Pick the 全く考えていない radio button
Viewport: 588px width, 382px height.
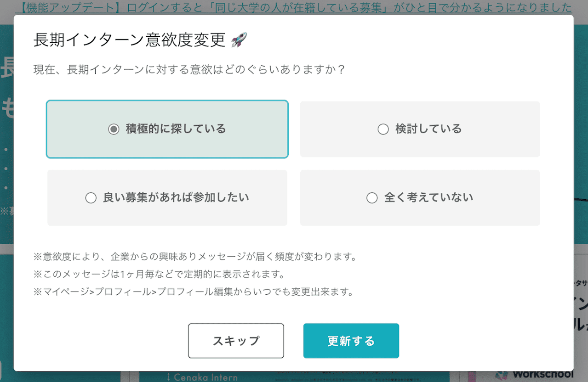372,198
